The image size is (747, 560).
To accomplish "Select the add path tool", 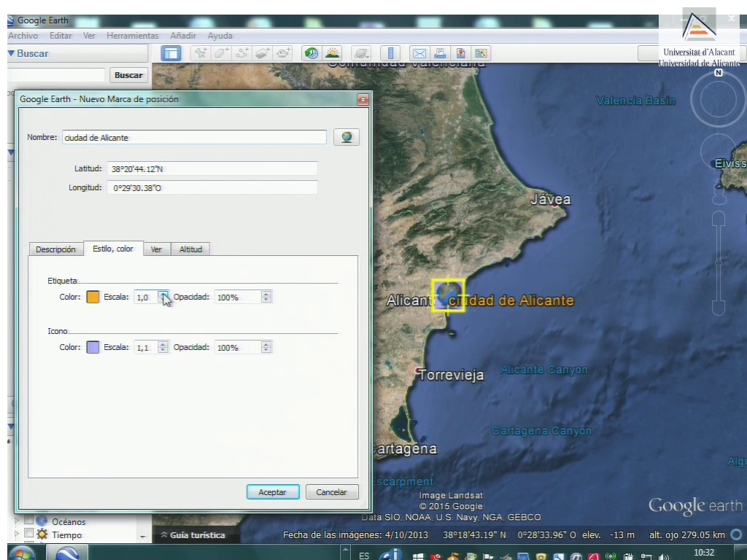I will [242, 53].
